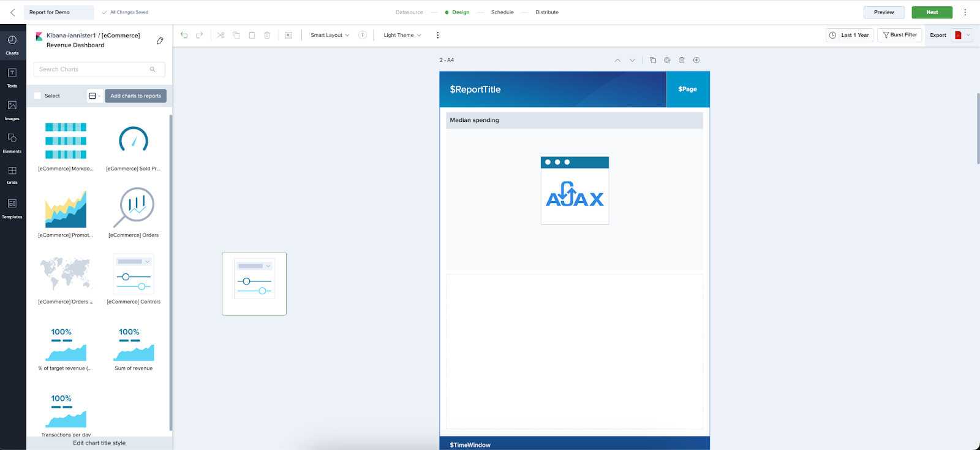Click the paste clipboard icon
Screen dimensions: 980x450
pyautogui.click(x=252, y=35)
